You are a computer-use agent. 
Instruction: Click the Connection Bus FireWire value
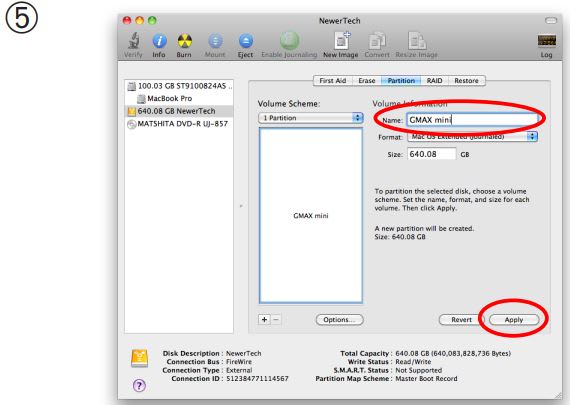[239, 362]
